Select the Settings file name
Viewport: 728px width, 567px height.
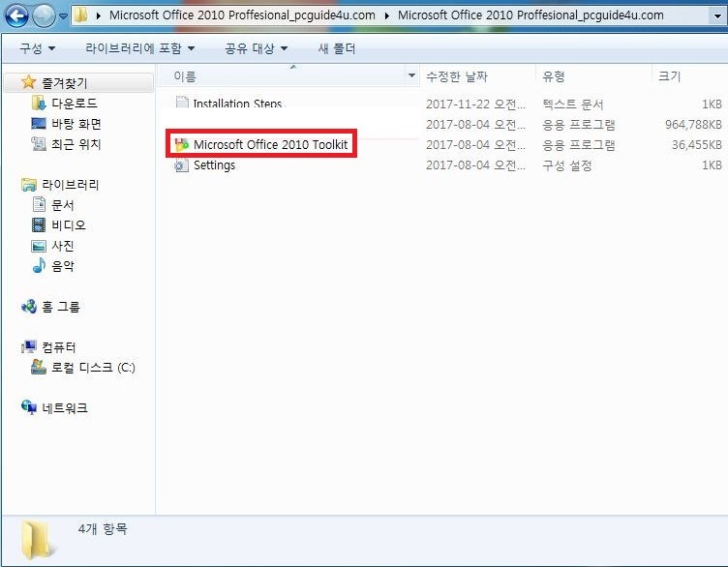(214, 164)
